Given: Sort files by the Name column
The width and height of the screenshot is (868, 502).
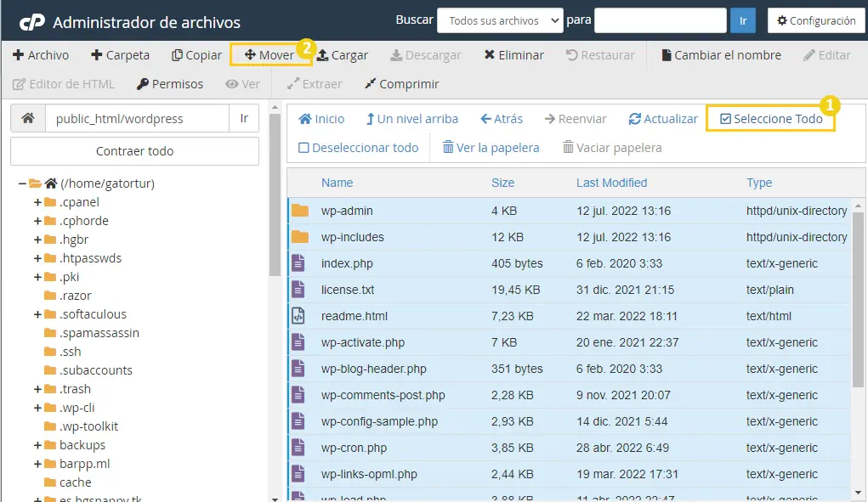Looking at the screenshot, I should [x=338, y=183].
